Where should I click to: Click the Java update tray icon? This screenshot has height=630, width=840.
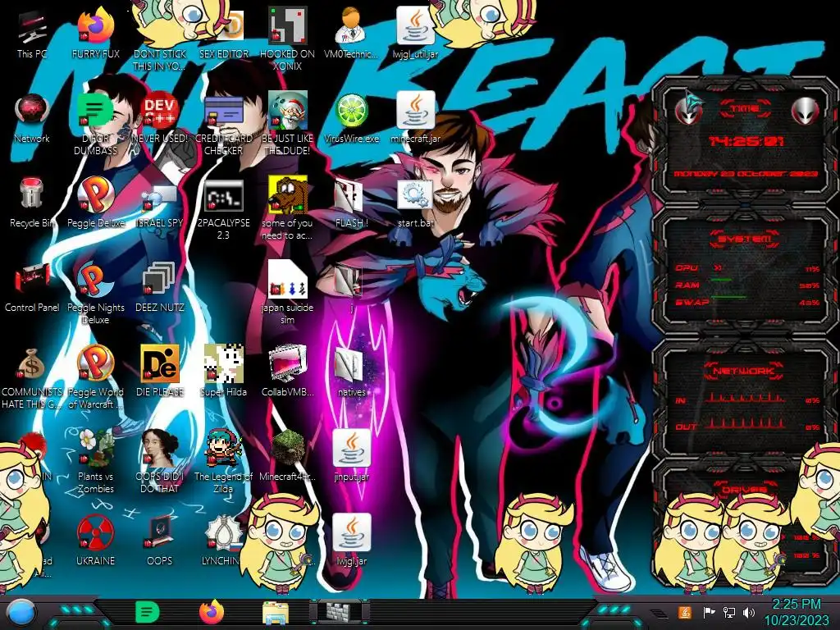pos(685,612)
